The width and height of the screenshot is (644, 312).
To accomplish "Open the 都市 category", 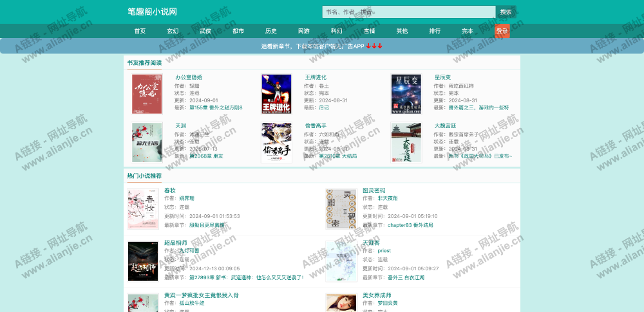I will (238, 31).
